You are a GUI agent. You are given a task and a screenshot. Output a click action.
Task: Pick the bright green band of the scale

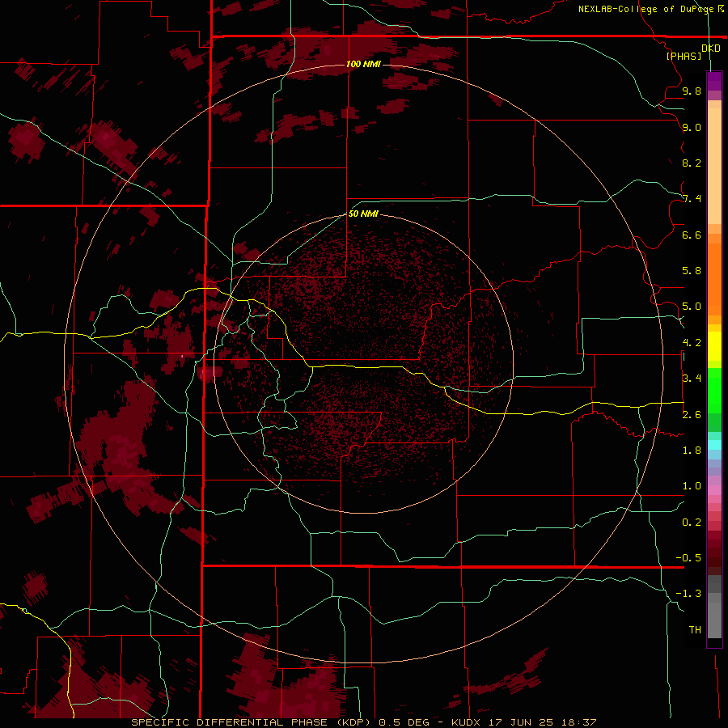tap(714, 390)
